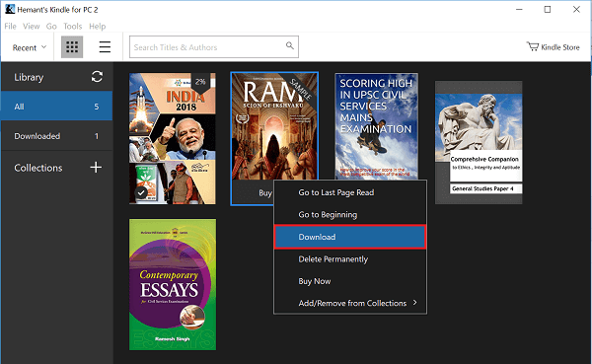Image resolution: width=592 pixels, height=364 pixels.
Task: Open the Kindle Store cart icon
Action: pos(533,46)
